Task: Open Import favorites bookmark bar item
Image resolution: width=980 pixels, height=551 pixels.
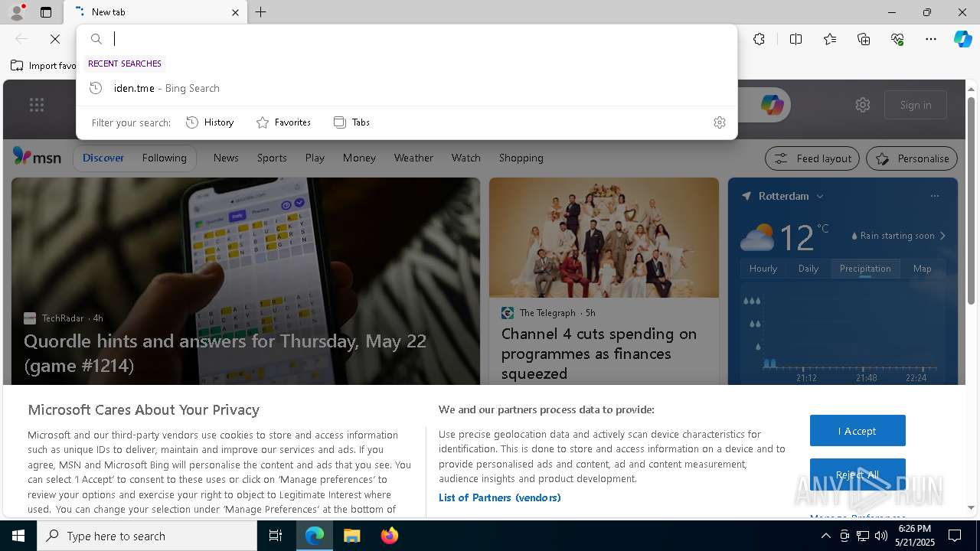Action: click(x=44, y=66)
